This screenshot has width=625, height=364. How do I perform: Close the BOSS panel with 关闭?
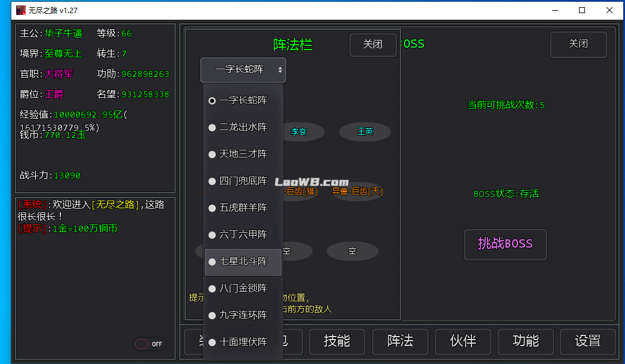[578, 44]
